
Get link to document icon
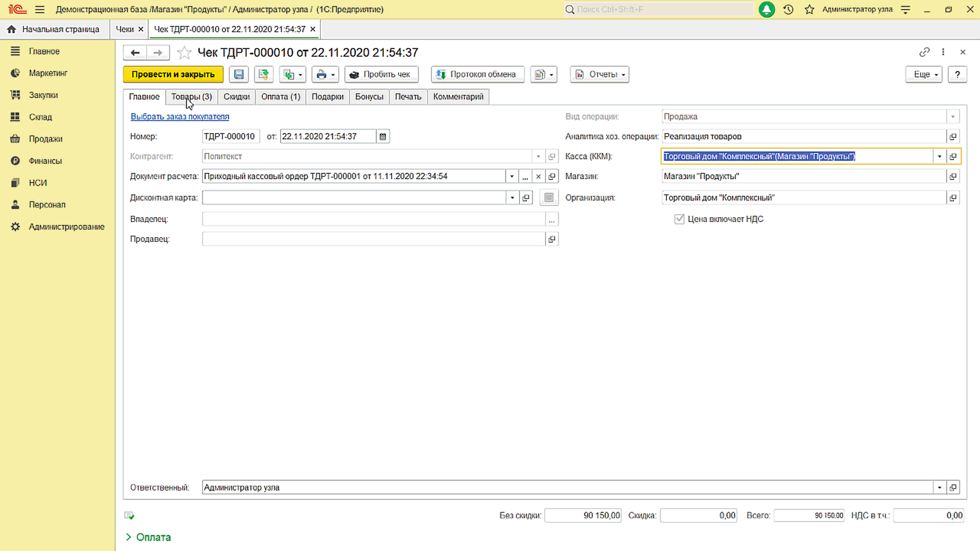[x=924, y=52]
